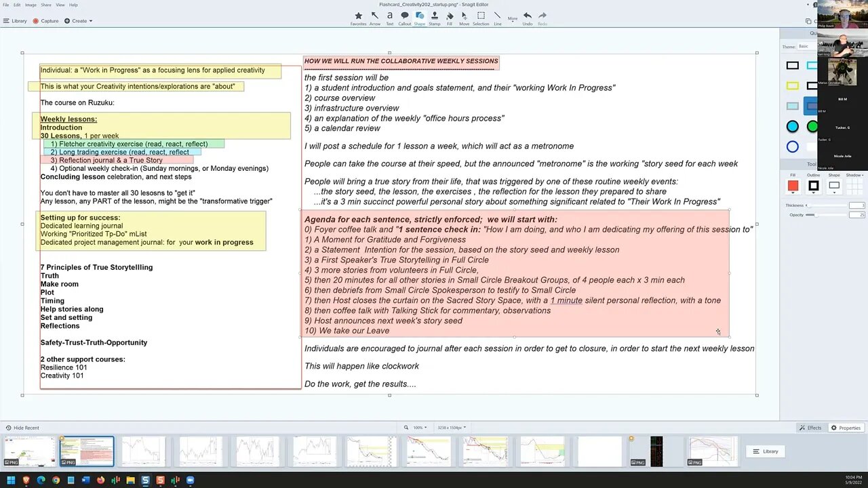Select the Move tool
Image resolution: width=868 pixels, height=488 pixels.
[464, 18]
